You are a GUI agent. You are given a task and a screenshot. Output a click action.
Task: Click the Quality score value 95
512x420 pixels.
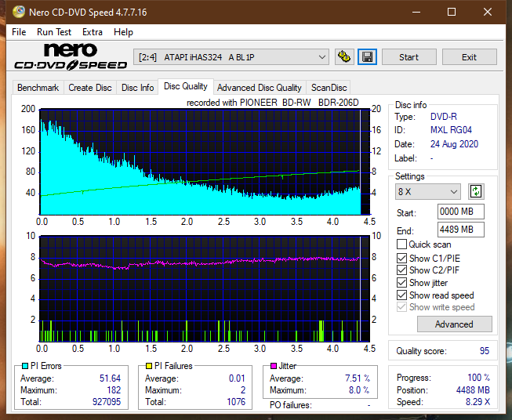coord(485,351)
